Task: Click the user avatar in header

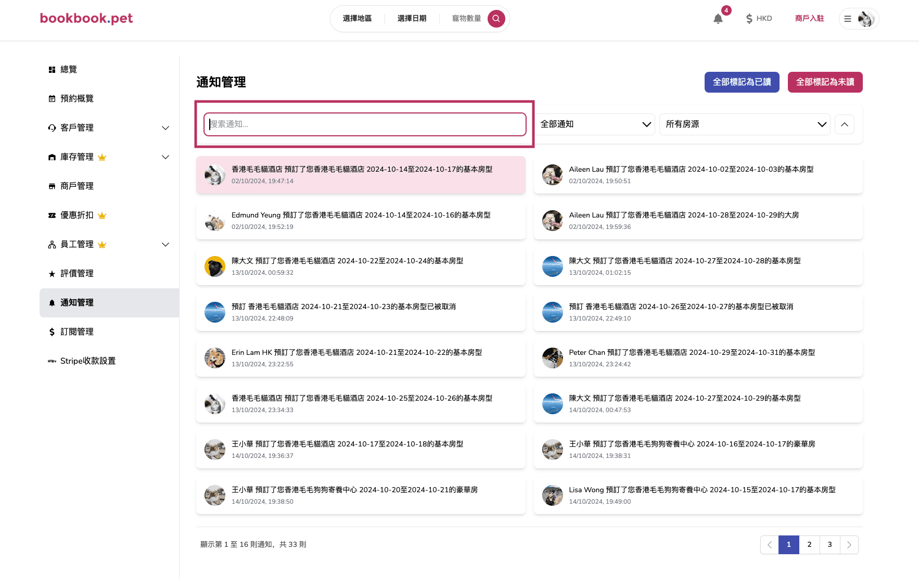Action: [x=866, y=19]
